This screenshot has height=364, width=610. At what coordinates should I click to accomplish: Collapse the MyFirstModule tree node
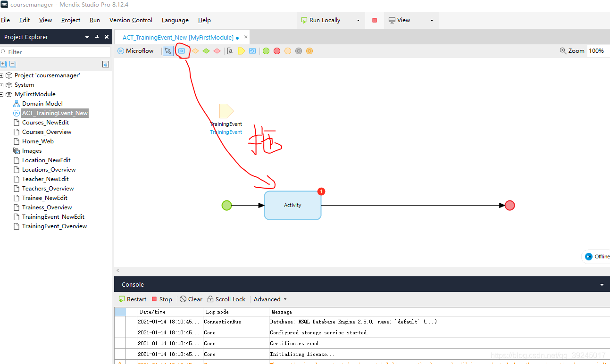coord(2,94)
